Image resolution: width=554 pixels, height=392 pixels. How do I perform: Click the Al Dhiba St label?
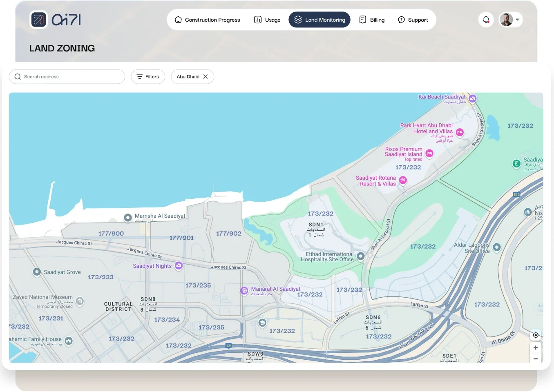(503, 338)
